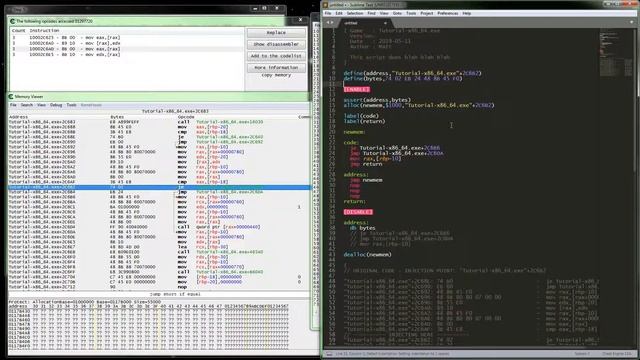
Task: Click the Bytes column header in disassembler
Action: point(117,117)
